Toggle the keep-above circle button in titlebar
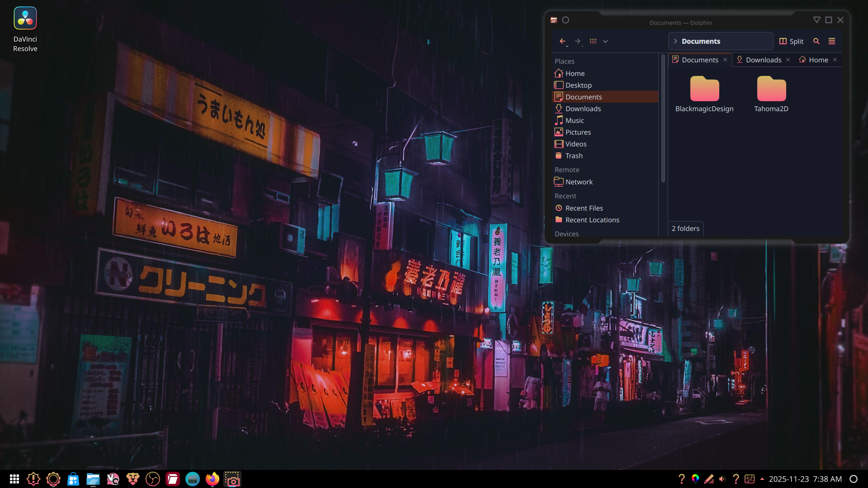The width and height of the screenshot is (868, 488). (x=566, y=20)
